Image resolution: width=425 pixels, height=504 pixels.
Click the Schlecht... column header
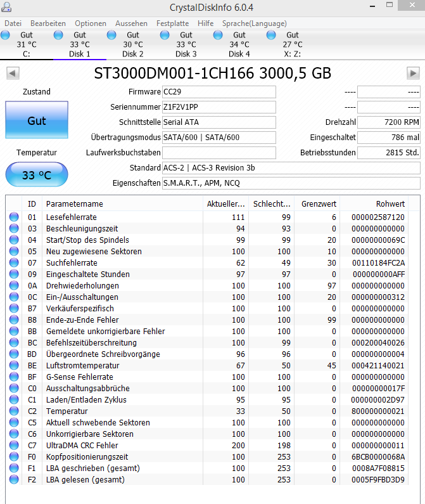(x=272, y=204)
